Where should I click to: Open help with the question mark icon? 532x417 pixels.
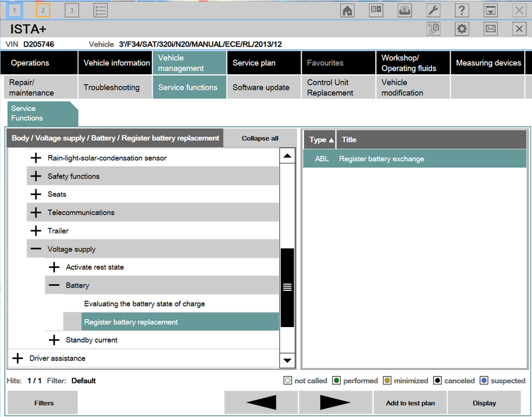point(461,10)
